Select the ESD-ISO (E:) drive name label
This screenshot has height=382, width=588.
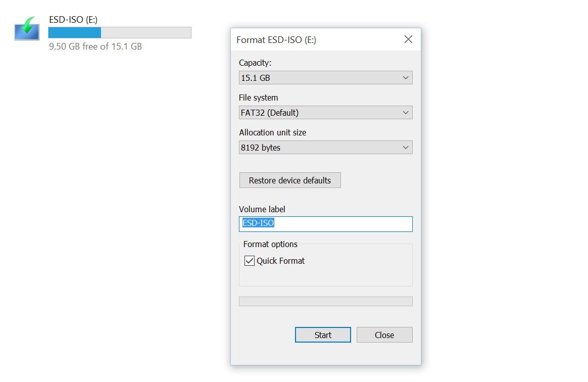73,19
